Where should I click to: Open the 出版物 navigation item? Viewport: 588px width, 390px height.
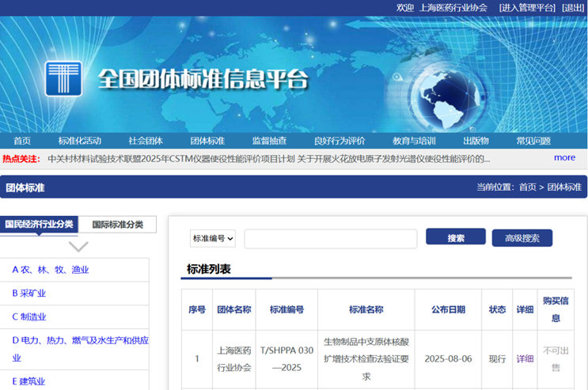coord(476,141)
